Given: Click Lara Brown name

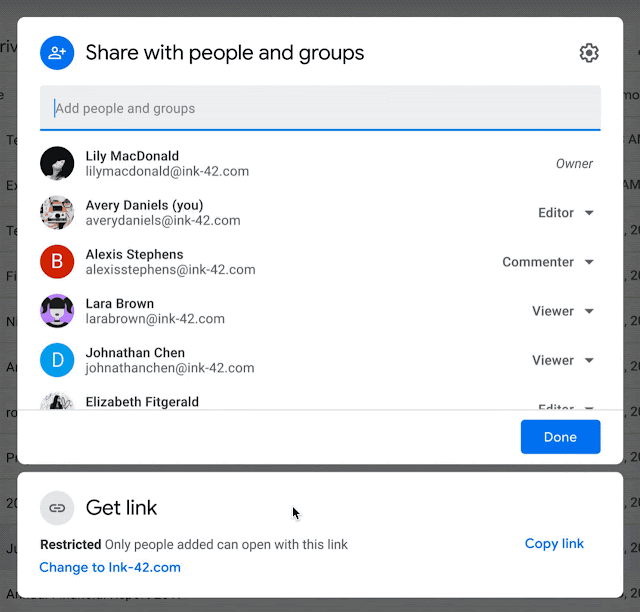Looking at the screenshot, I should point(120,304).
